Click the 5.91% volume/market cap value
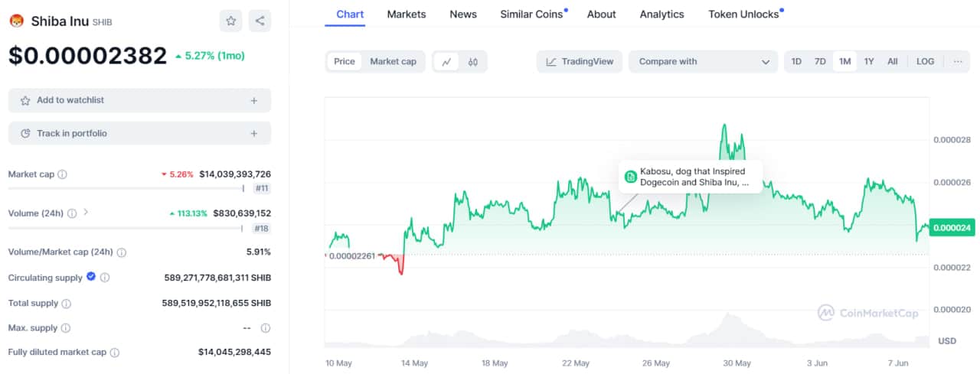 tap(258, 252)
